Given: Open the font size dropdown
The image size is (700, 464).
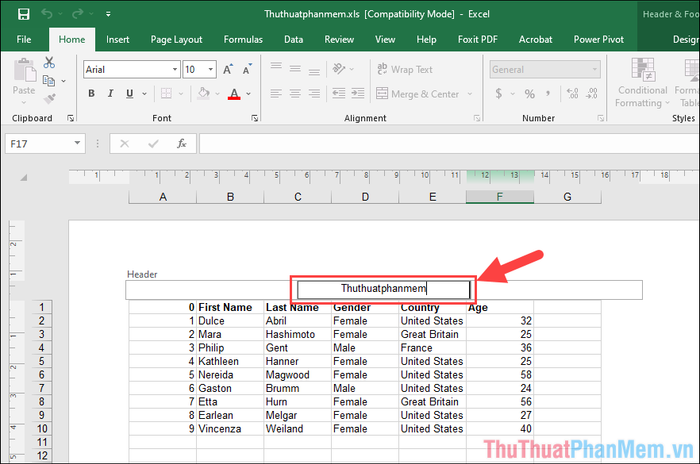Looking at the screenshot, I should (210, 70).
